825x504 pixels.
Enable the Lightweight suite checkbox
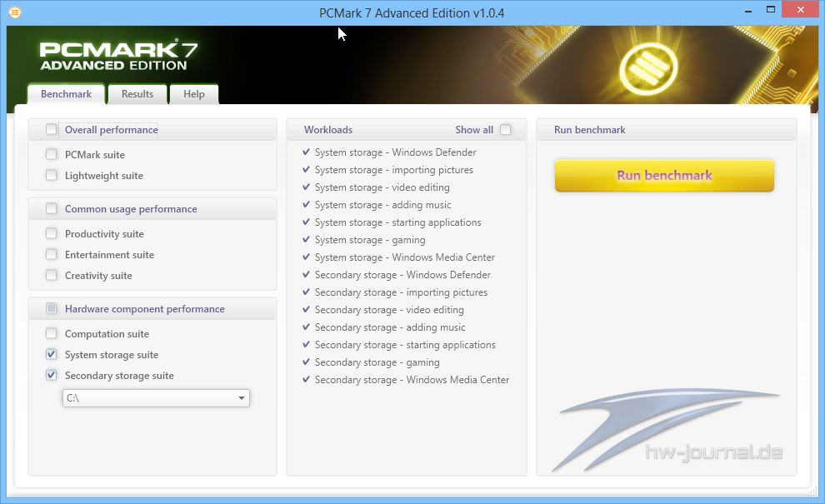(x=51, y=175)
